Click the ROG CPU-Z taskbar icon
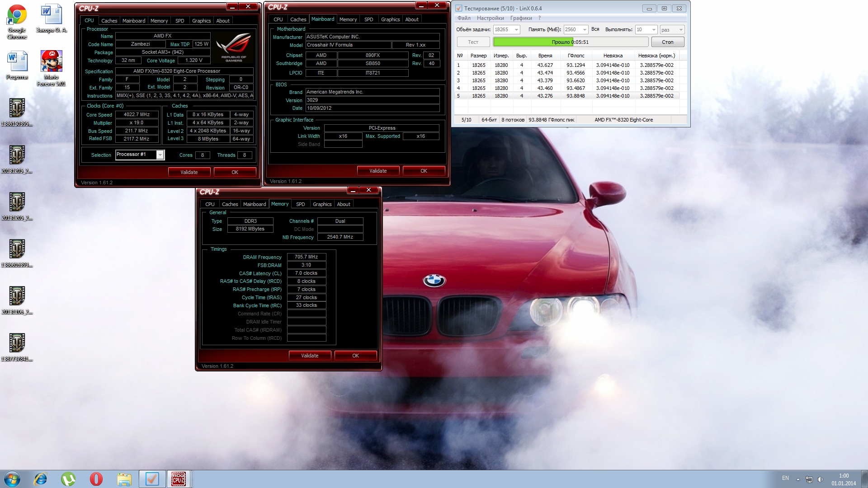The height and width of the screenshot is (488, 868). [x=179, y=479]
